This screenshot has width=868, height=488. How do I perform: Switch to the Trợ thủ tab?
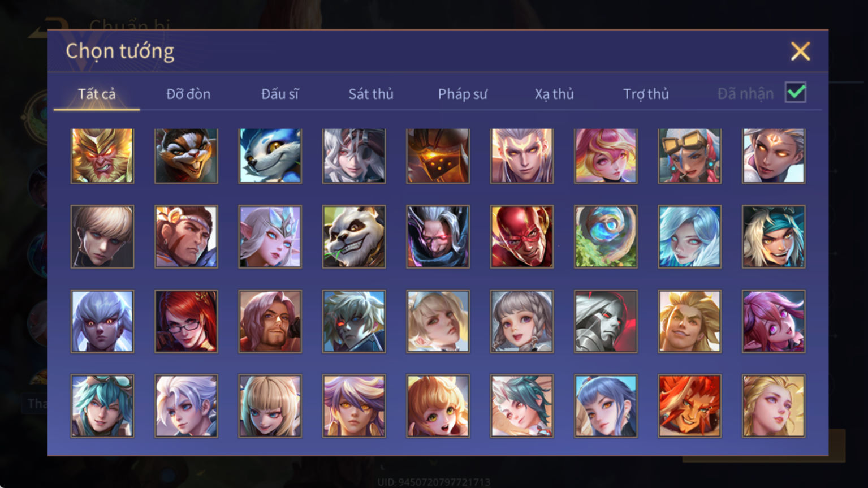click(646, 94)
